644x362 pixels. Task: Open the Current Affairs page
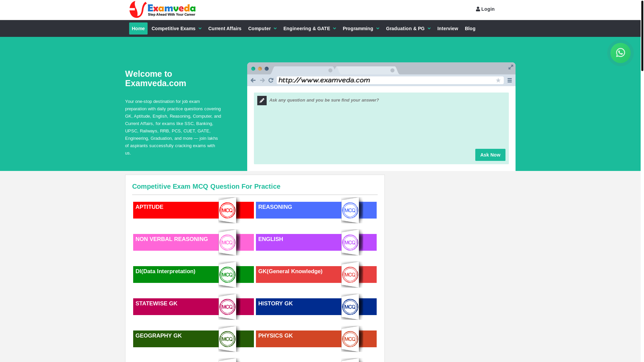click(x=225, y=28)
